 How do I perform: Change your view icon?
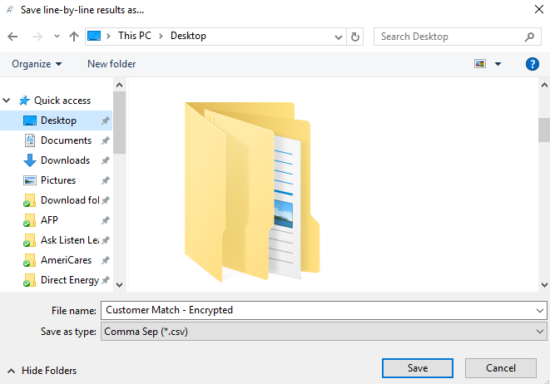480,64
